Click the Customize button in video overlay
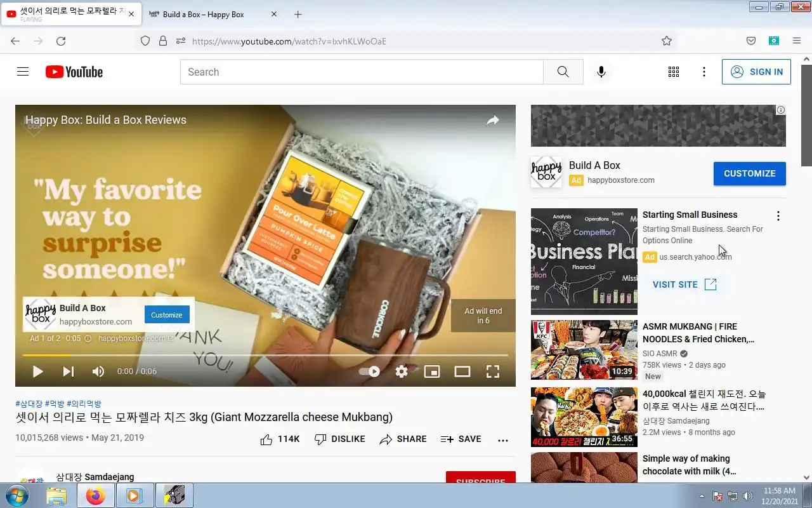 (167, 315)
